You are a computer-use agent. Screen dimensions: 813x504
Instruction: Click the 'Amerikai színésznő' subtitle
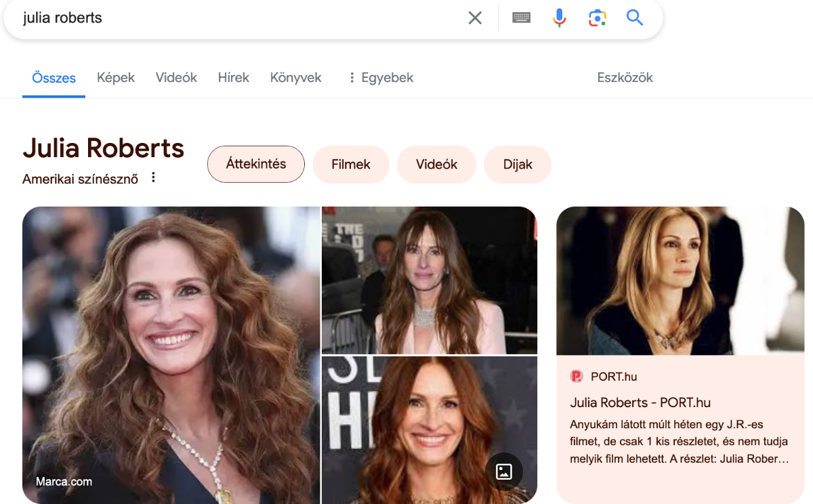(x=80, y=180)
